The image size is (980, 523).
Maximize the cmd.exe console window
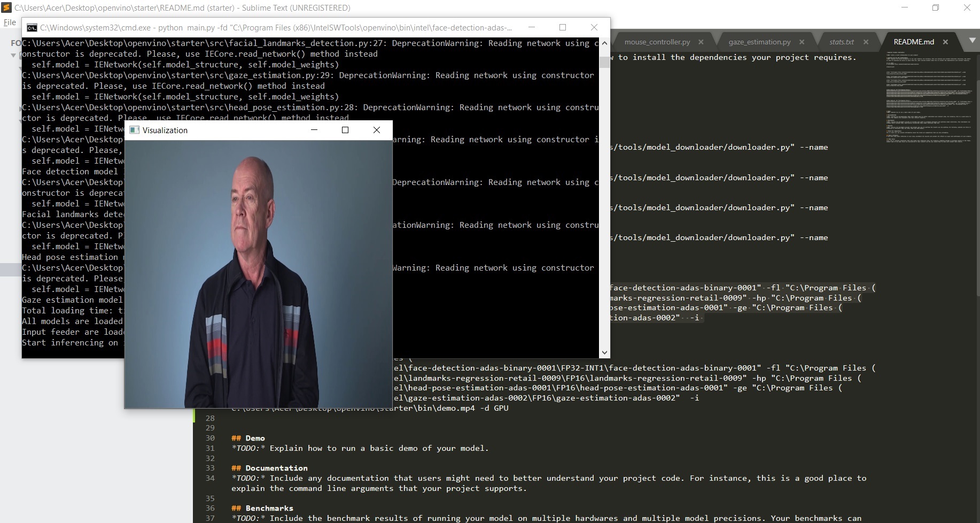563,27
